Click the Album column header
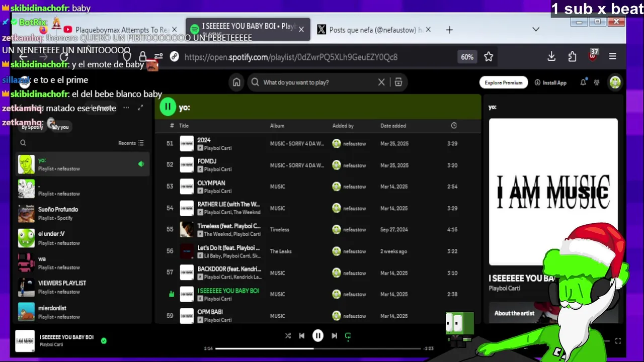The height and width of the screenshot is (362, 644). point(277,126)
